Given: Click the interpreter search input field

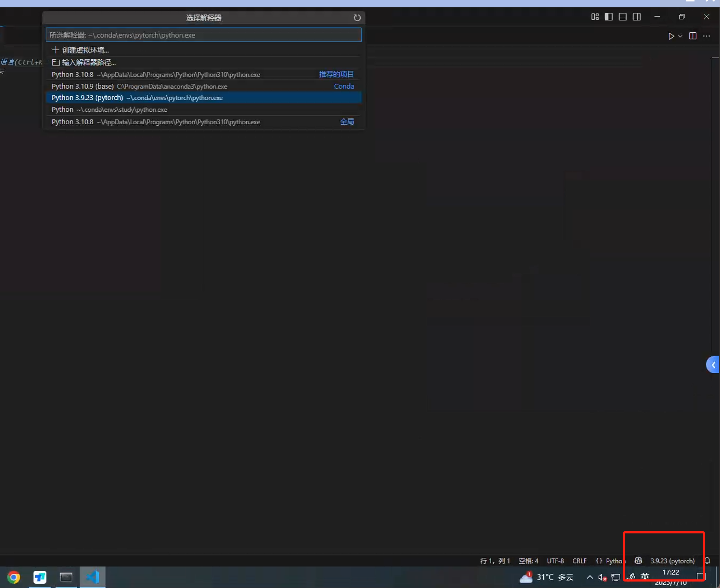Looking at the screenshot, I should 203,35.
